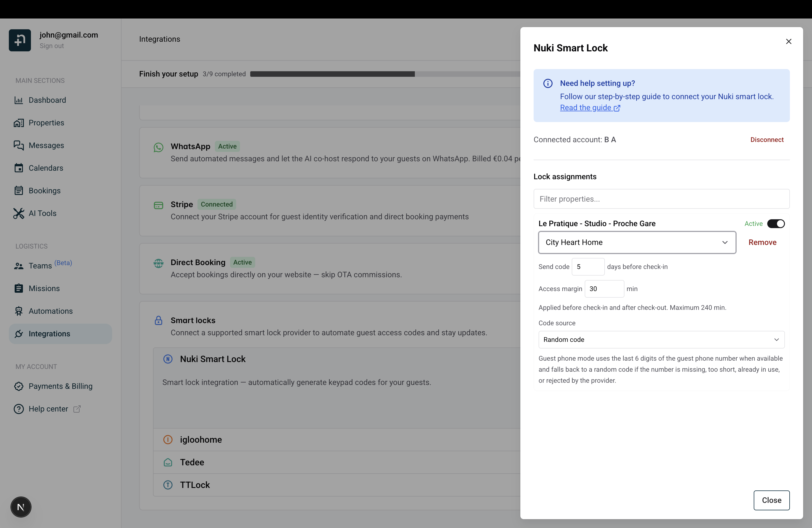Click the Teams (Beta) sidebar item

pyautogui.click(x=60, y=266)
